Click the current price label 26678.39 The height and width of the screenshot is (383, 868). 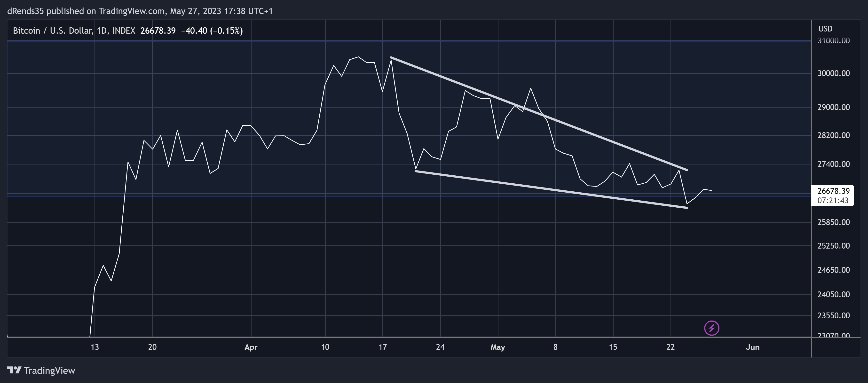[x=834, y=191]
